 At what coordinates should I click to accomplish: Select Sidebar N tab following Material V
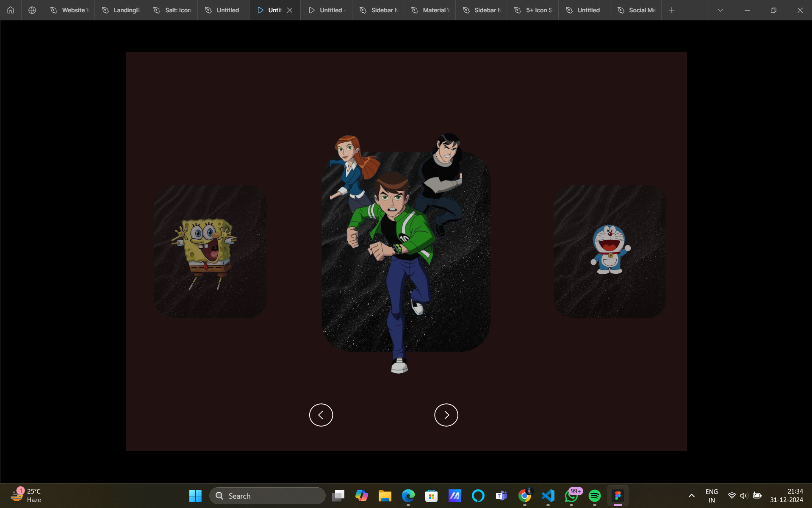pyautogui.click(x=481, y=10)
